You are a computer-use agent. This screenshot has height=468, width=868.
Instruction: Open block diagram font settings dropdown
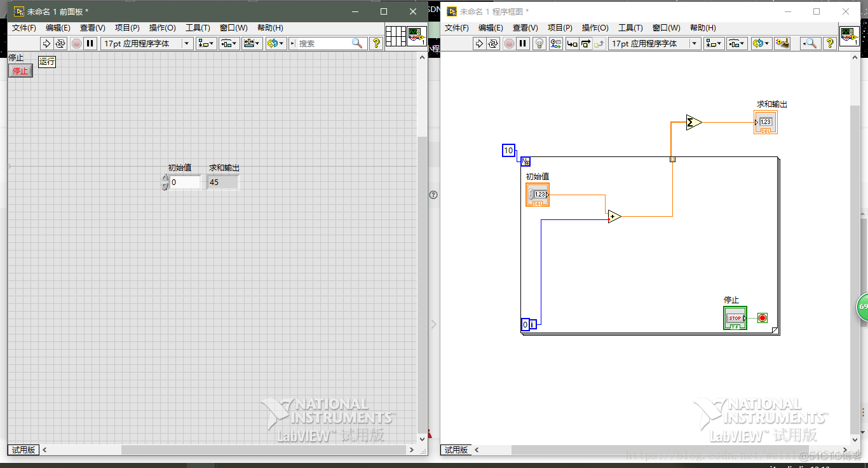point(654,43)
